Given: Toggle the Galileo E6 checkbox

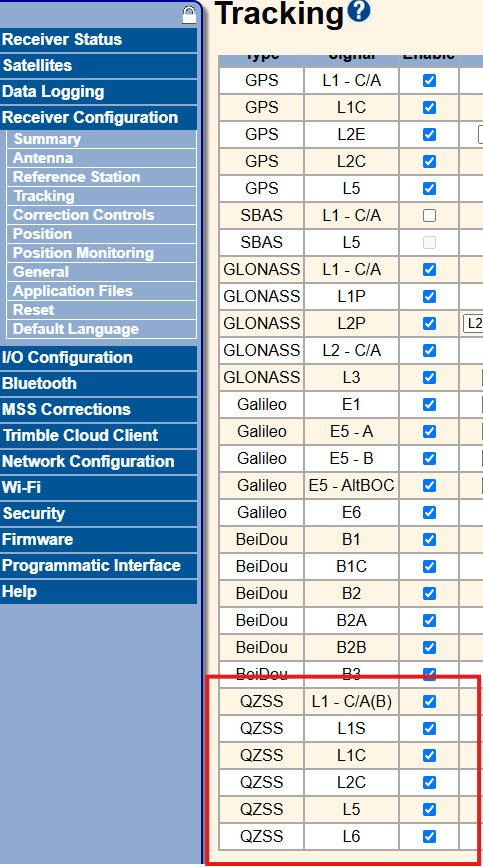Looking at the screenshot, I should [x=429, y=513].
